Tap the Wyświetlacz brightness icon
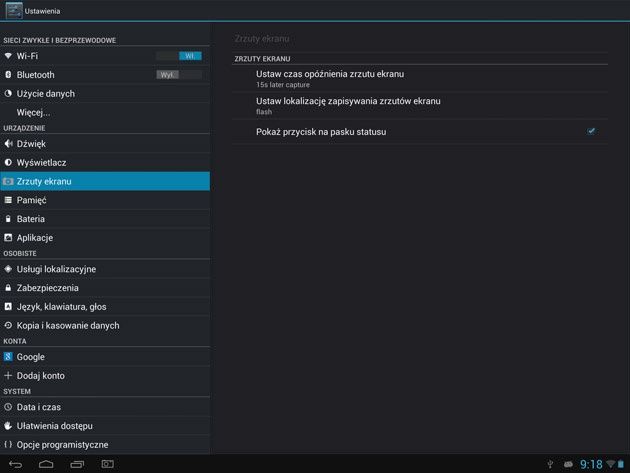Image resolution: width=630 pixels, height=473 pixels. click(x=8, y=162)
